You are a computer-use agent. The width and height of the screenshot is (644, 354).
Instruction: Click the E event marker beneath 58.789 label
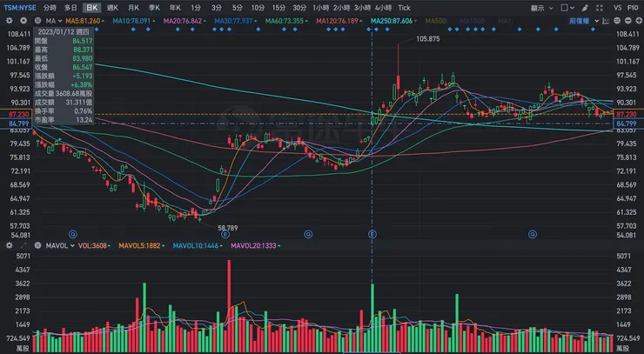click(225, 235)
